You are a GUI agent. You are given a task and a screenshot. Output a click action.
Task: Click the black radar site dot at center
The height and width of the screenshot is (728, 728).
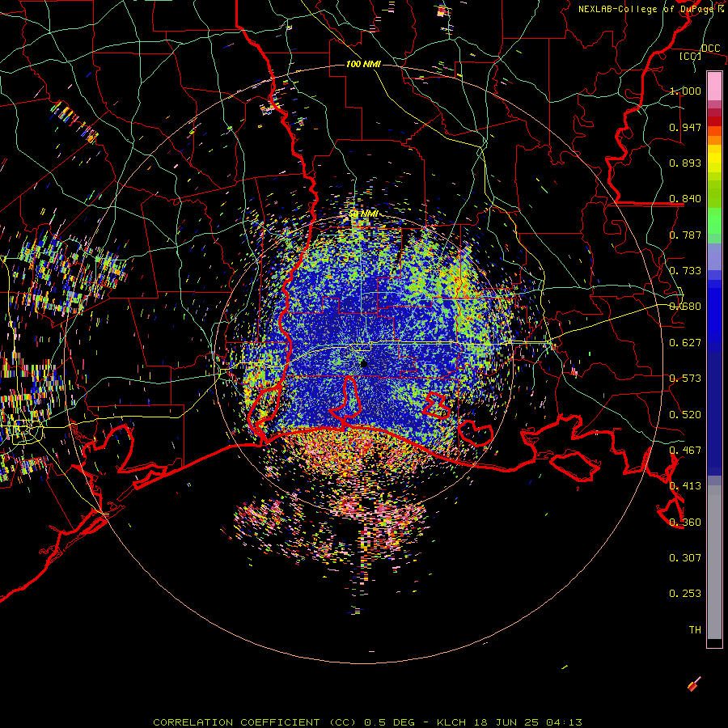click(x=364, y=364)
